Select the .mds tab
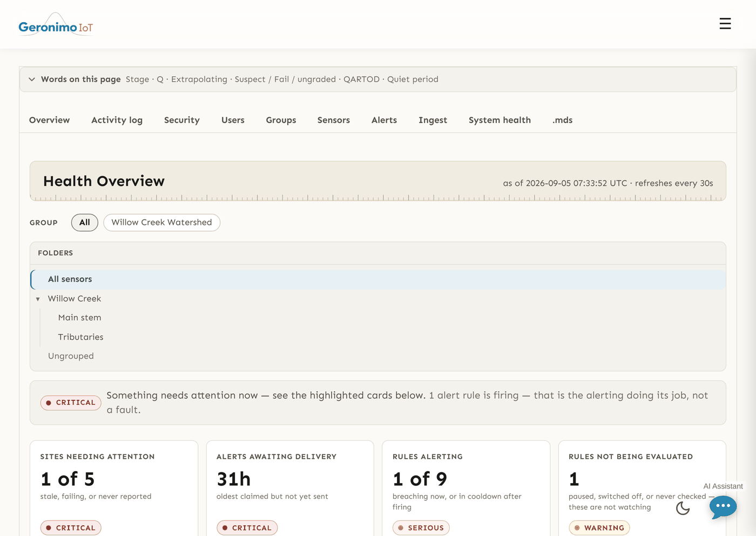 click(562, 120)
